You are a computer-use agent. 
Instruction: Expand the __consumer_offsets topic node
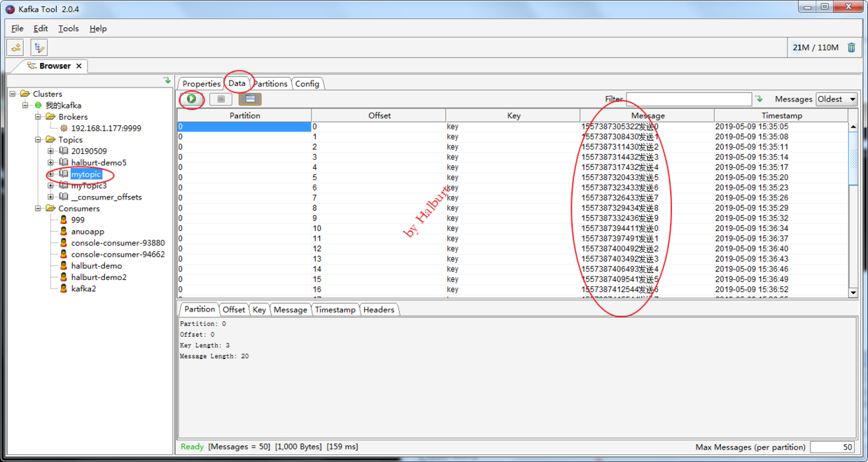[x=50, y=197]
